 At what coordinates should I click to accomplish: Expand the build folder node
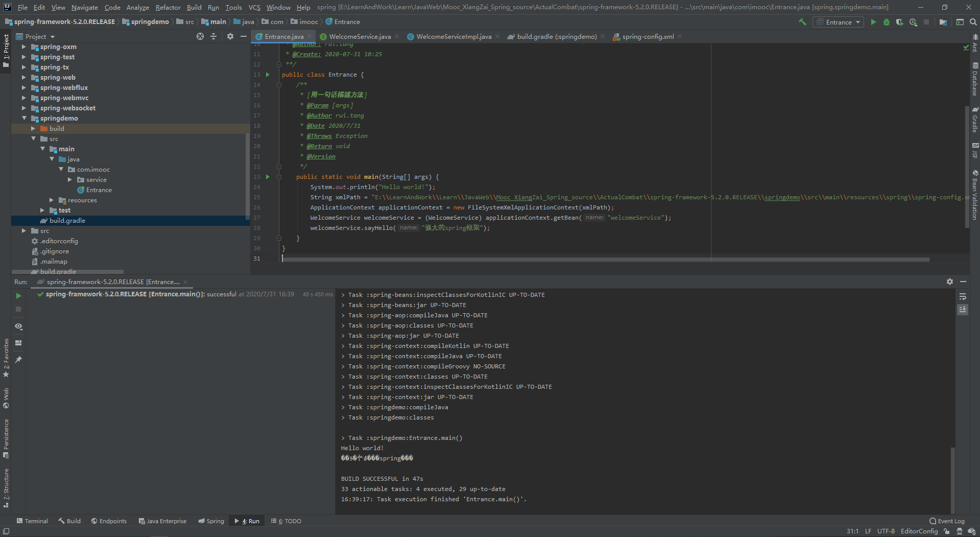(33, 128)
